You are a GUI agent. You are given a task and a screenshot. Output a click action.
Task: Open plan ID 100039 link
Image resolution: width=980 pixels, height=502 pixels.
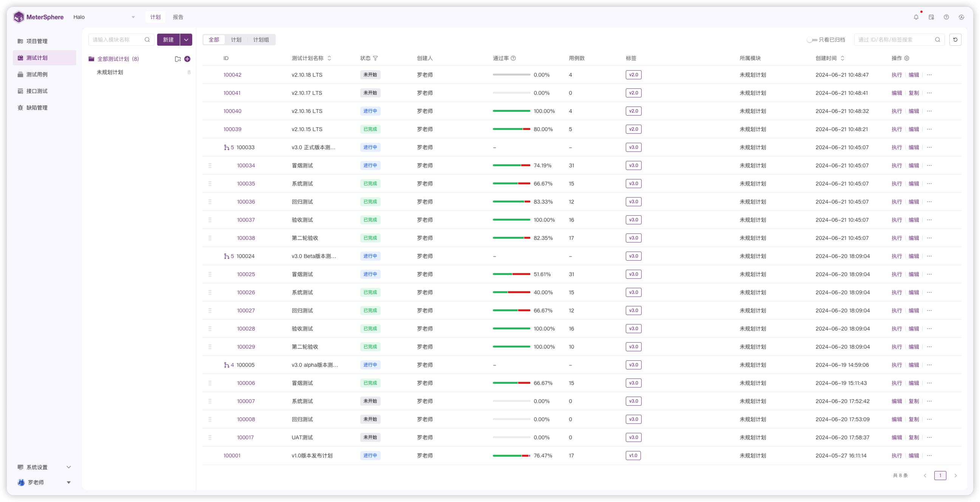232,130
